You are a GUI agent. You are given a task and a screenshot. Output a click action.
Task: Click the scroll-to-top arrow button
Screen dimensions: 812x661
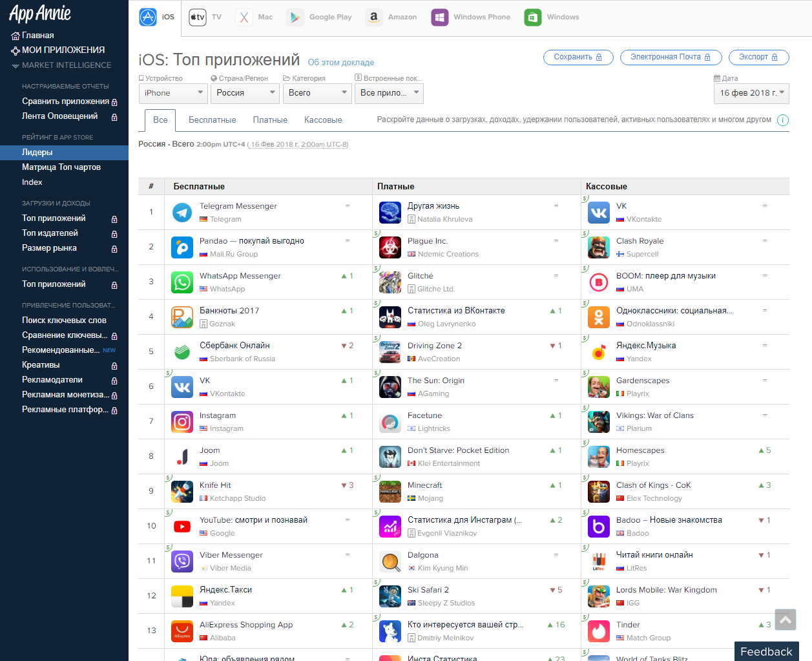click(x=785, y=620)
